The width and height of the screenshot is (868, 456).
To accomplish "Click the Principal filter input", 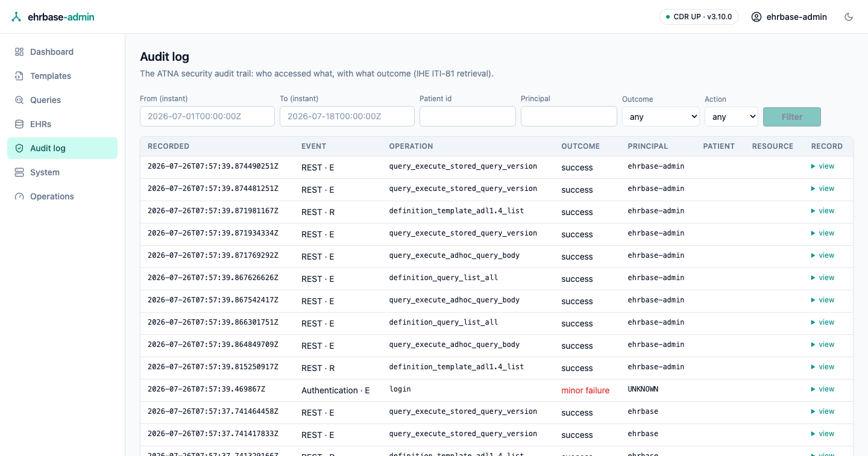I will [569, 116].
